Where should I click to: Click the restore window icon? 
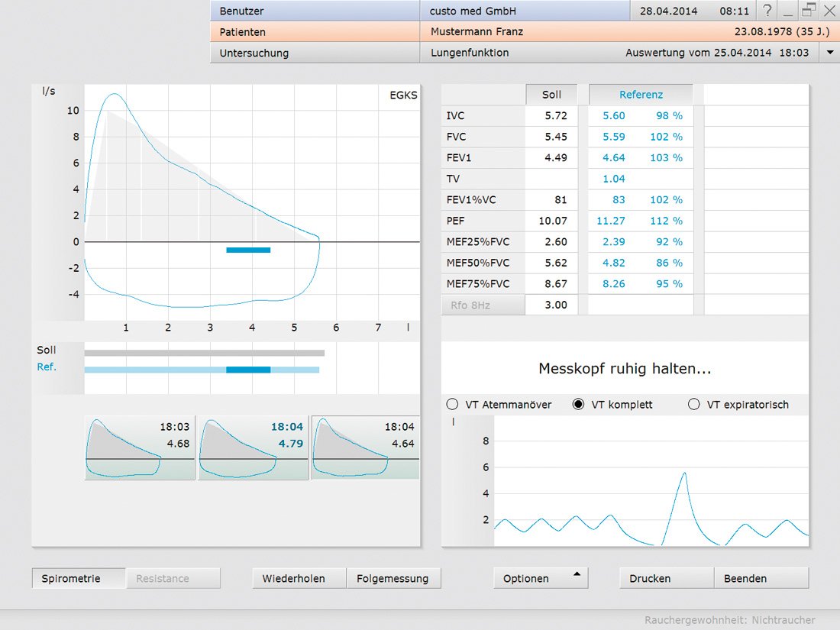[x=809, y=11]
